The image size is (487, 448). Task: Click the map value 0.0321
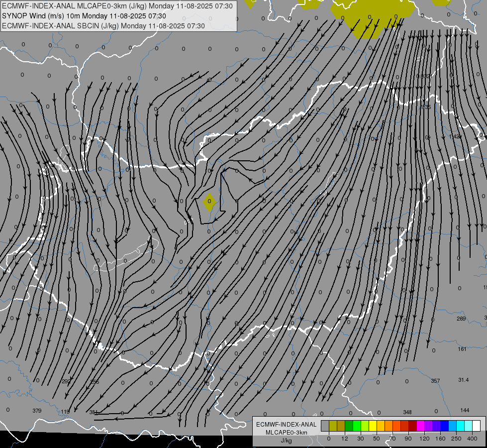[424, 76]
